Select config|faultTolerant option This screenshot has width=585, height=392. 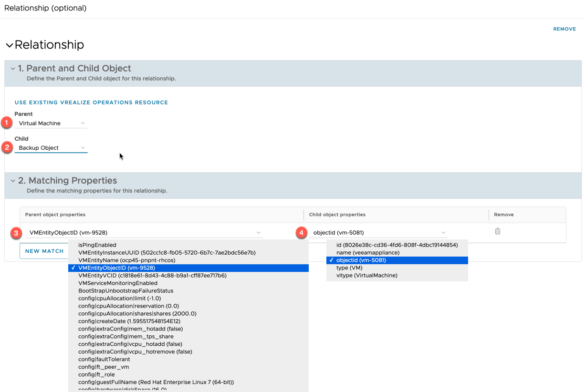pyautogui.click(x=188, y=360)
